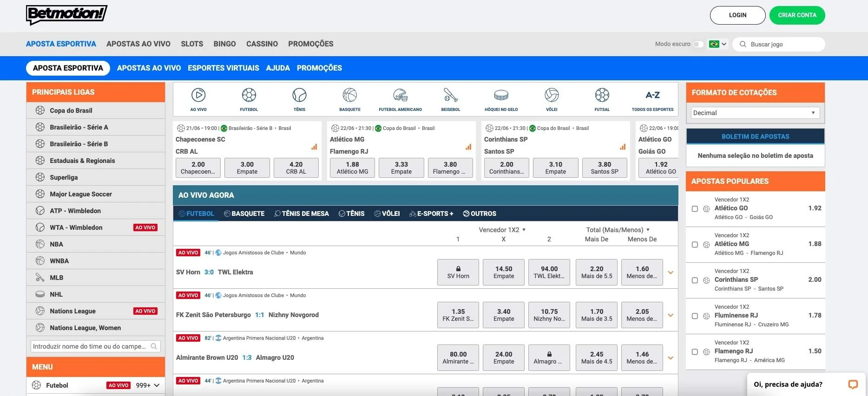Expand FK Zenit vs Nizhny Novgorod markets

(671, 315)
